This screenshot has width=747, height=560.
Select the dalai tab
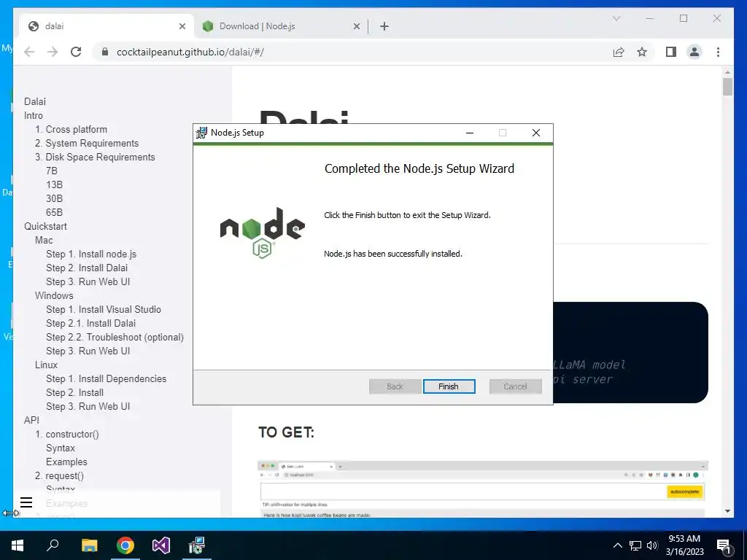107,26
